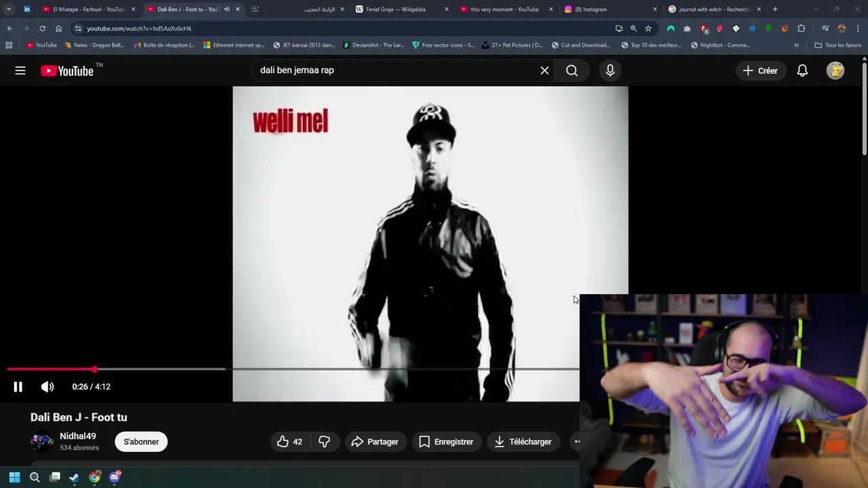Open Windows taskbar search
This screenshot has height=488, width=868.
[35, 477]
